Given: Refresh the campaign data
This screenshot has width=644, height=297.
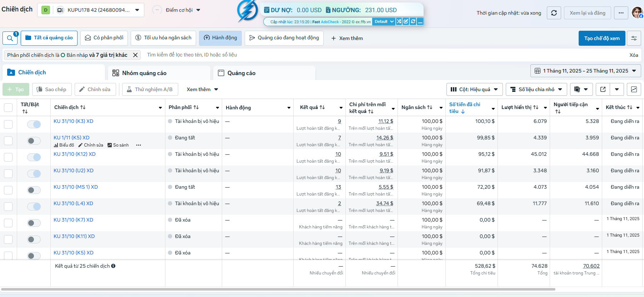Looking at the screenshot, I should [554, 13].
